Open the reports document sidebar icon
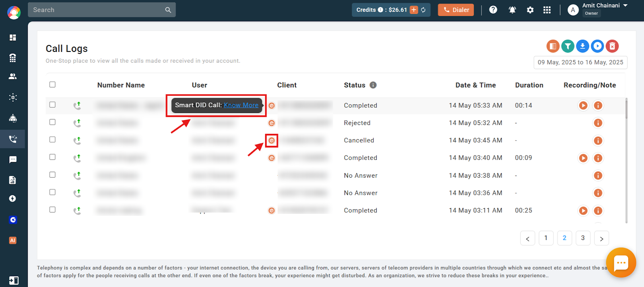This screenshot has height=287, width=644. (13, 180)
